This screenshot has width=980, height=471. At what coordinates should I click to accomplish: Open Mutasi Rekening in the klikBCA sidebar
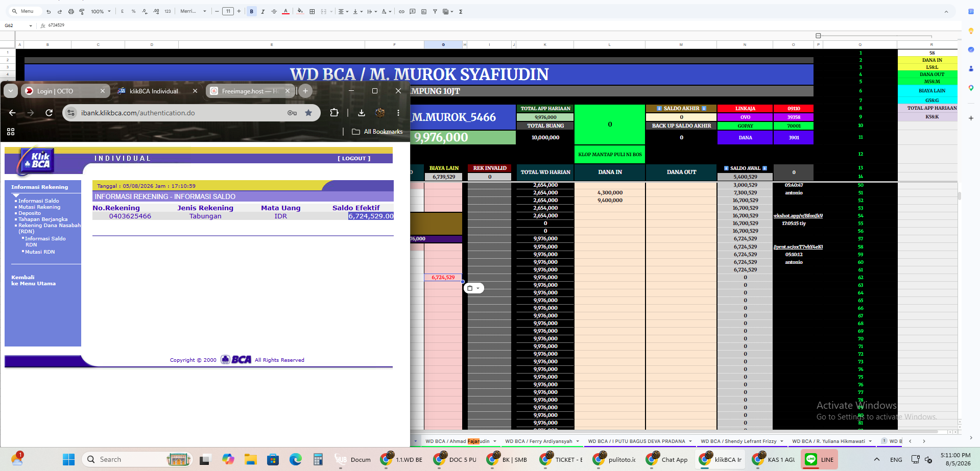39,207
